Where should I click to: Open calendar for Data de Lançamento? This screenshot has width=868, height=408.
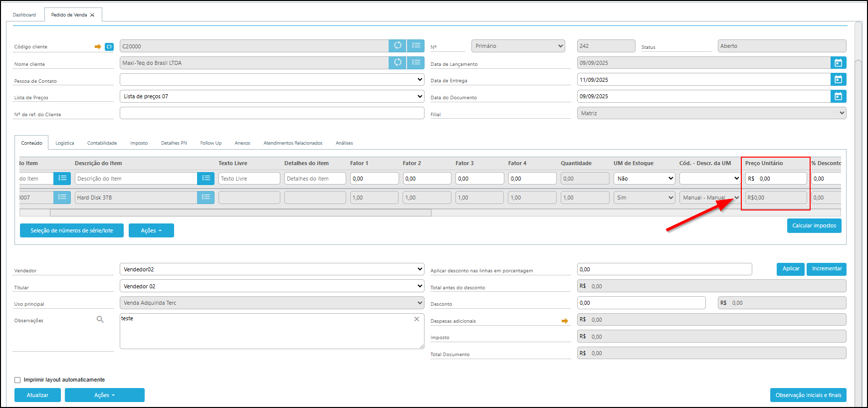click(838, 63)
